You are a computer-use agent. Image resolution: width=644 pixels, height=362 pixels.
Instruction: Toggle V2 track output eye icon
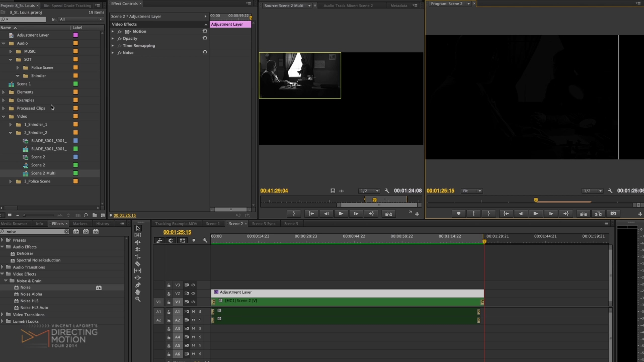193,294
